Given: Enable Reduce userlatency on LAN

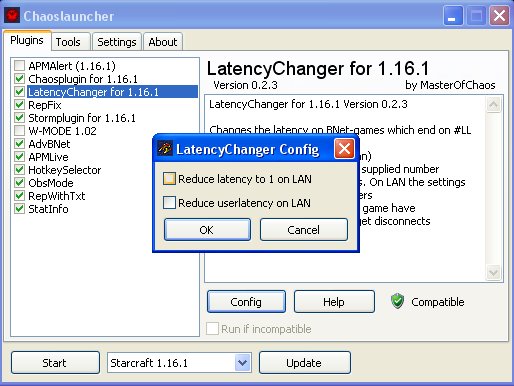Looking at the screenshot, I should click(169, 203).
